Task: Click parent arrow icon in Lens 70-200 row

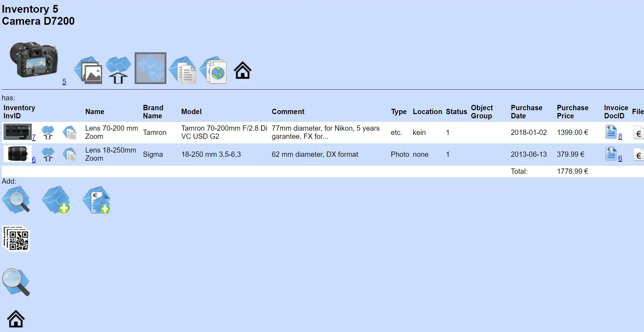Action: point(48,132)
